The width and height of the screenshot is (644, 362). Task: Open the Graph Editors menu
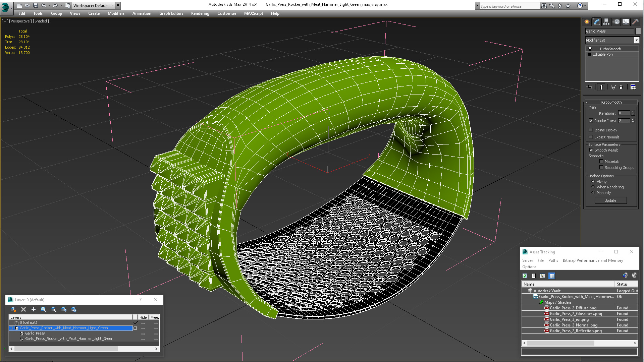pos(171,13)
